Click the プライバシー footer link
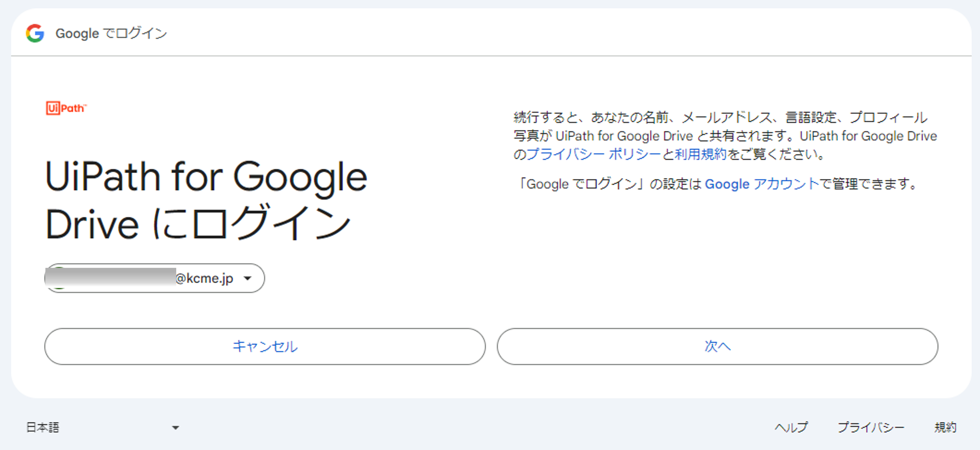 tap(871, 427)
